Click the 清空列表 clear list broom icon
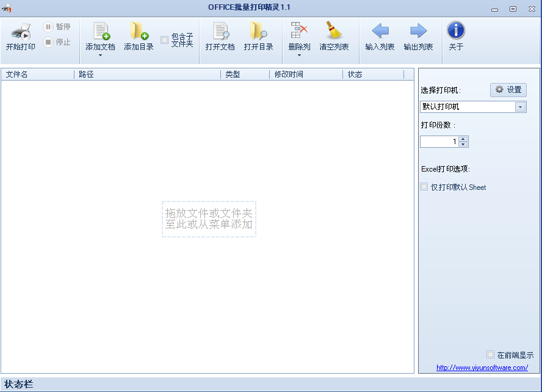Screen dimensions: 542x392 pos(334,32)
